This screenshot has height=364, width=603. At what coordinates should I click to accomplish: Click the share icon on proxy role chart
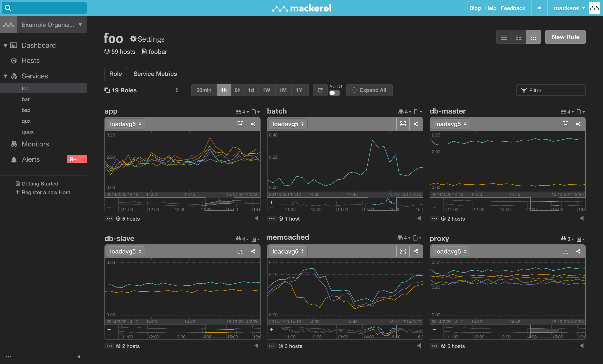tap(579, 251)
